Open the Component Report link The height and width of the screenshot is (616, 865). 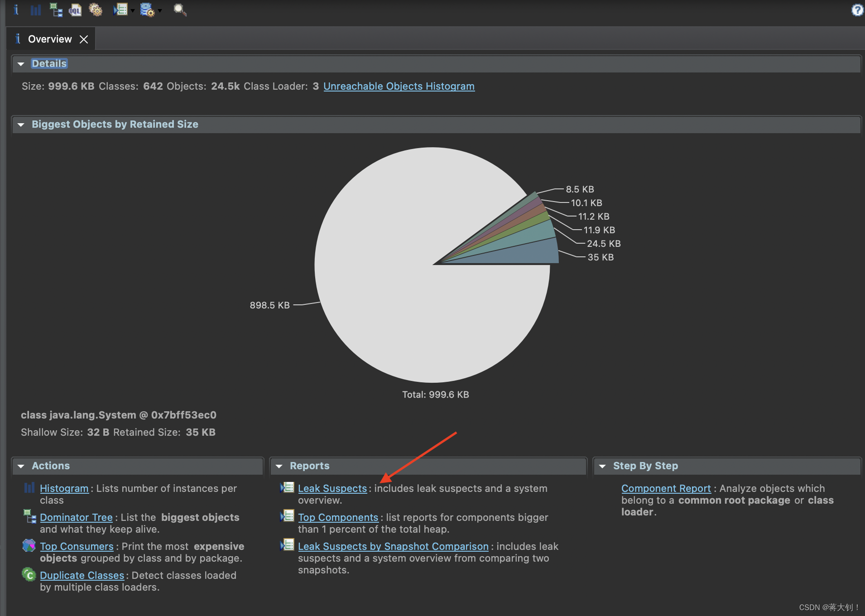[x=666, y=488]
